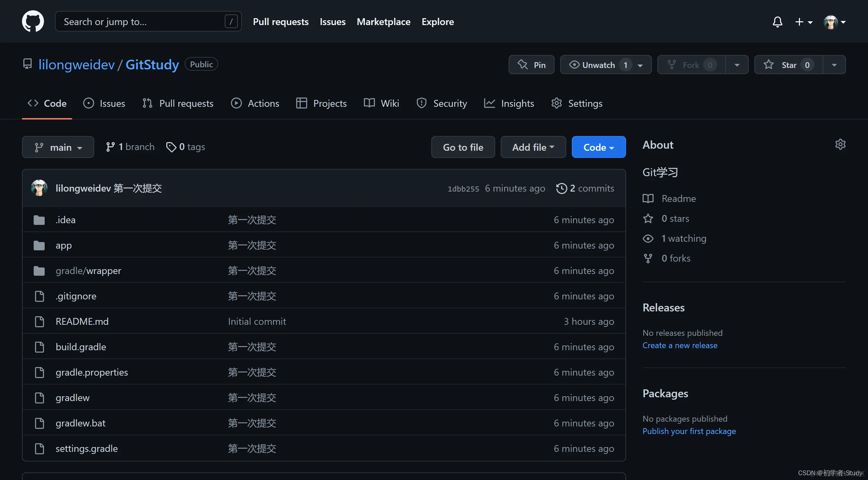
Task: Pin the GitStudy repository
Action: point(531,65)
